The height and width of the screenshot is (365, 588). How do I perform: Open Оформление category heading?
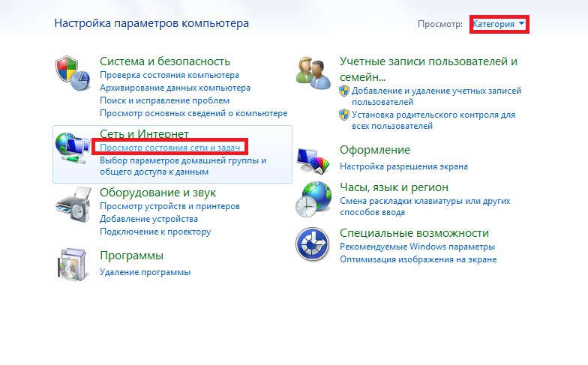(x=375, y=150)
